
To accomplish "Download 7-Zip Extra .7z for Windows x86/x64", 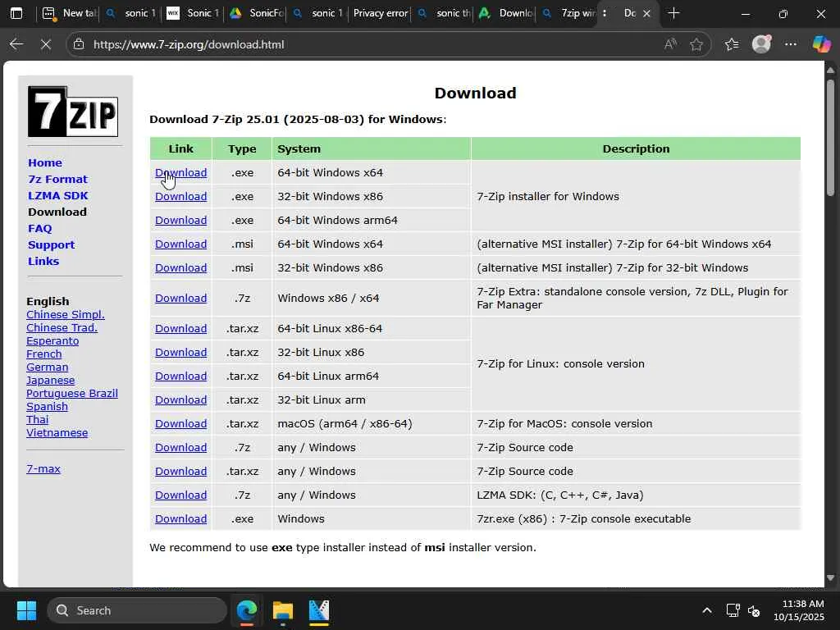I will pos(181,298).
